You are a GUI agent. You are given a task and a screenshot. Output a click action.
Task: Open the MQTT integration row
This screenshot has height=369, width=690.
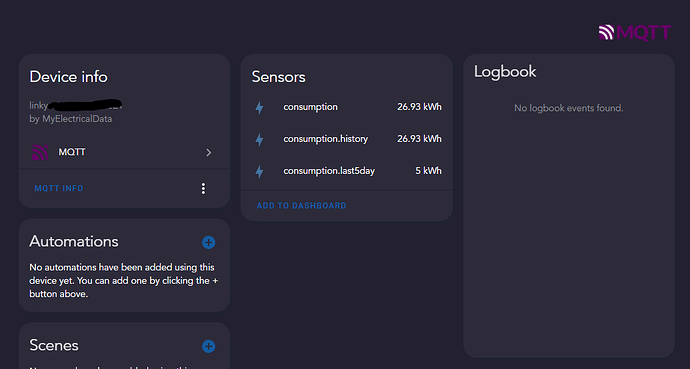coord(124,152)
